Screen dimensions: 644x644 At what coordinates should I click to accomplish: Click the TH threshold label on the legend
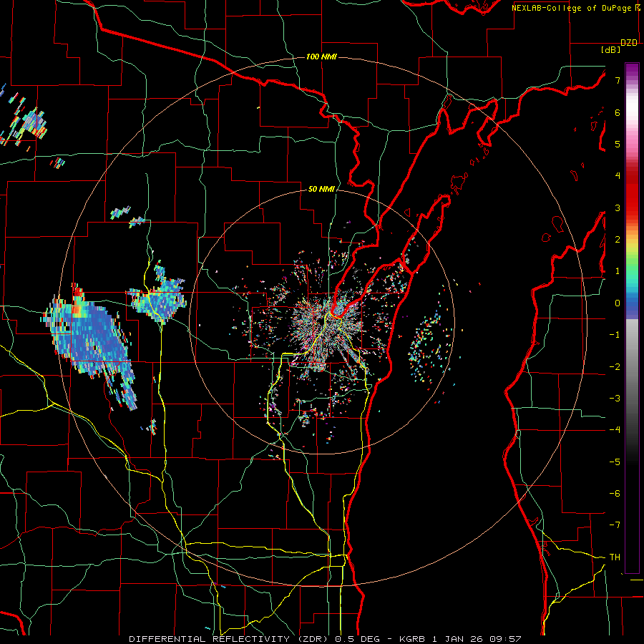(x=615, y=557)
